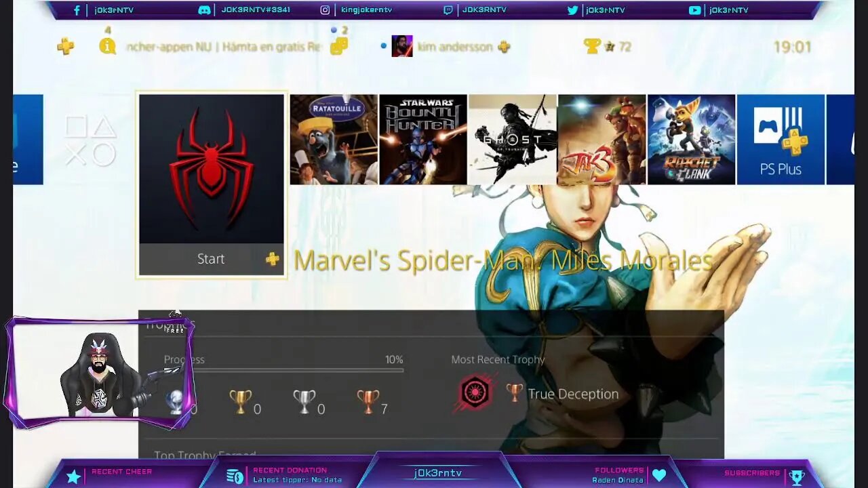Select the Ghost of Tsushima tile
The height and width of the screenshot is (488, 868).
click(513, 140)
